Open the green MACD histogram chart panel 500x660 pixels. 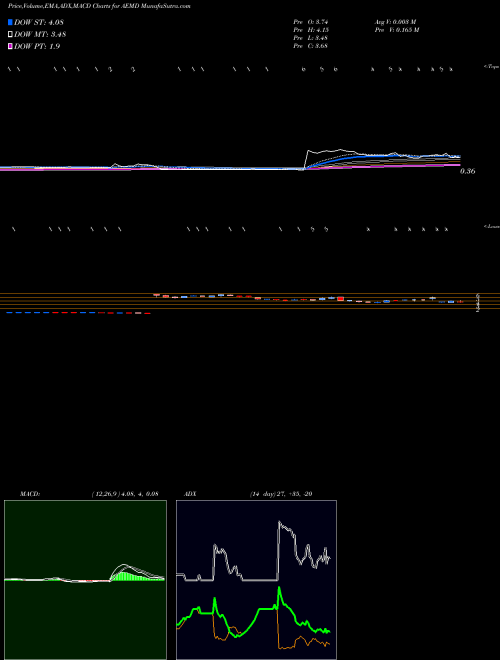85,580
